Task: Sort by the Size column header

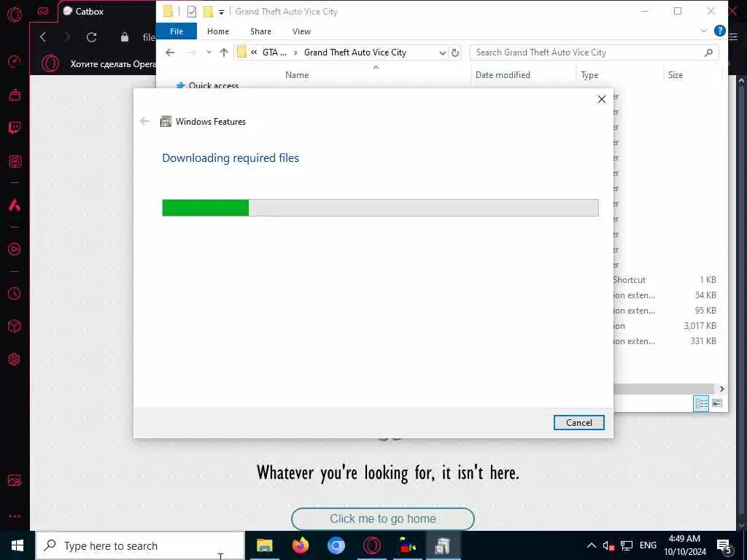Action: click(x=675, y=75)
